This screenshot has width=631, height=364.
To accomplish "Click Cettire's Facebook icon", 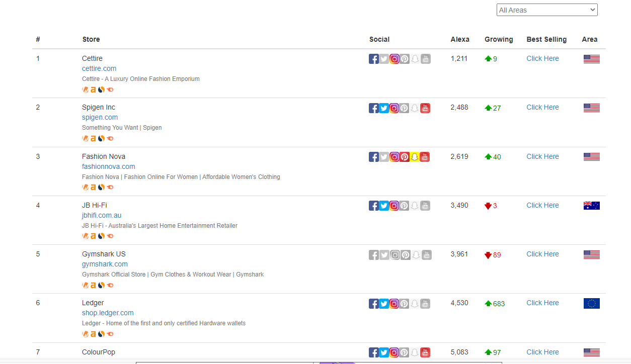I will click(x=374, y=59).
